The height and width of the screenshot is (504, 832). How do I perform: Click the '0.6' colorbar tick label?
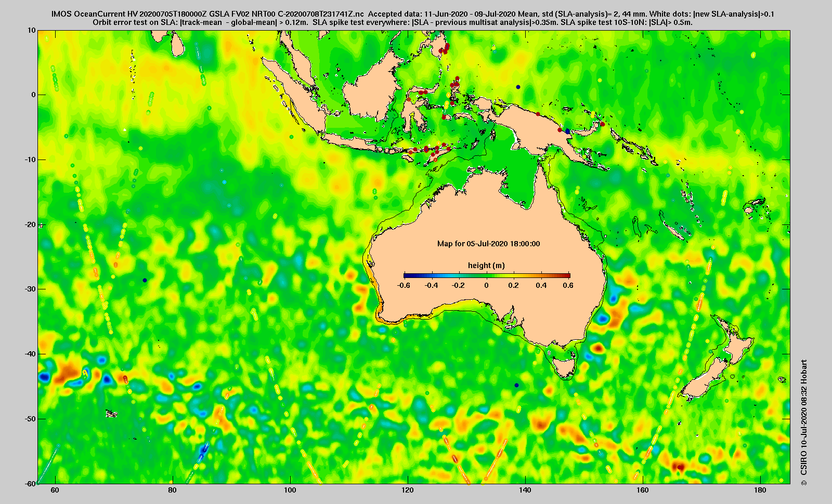pos(568,285)
